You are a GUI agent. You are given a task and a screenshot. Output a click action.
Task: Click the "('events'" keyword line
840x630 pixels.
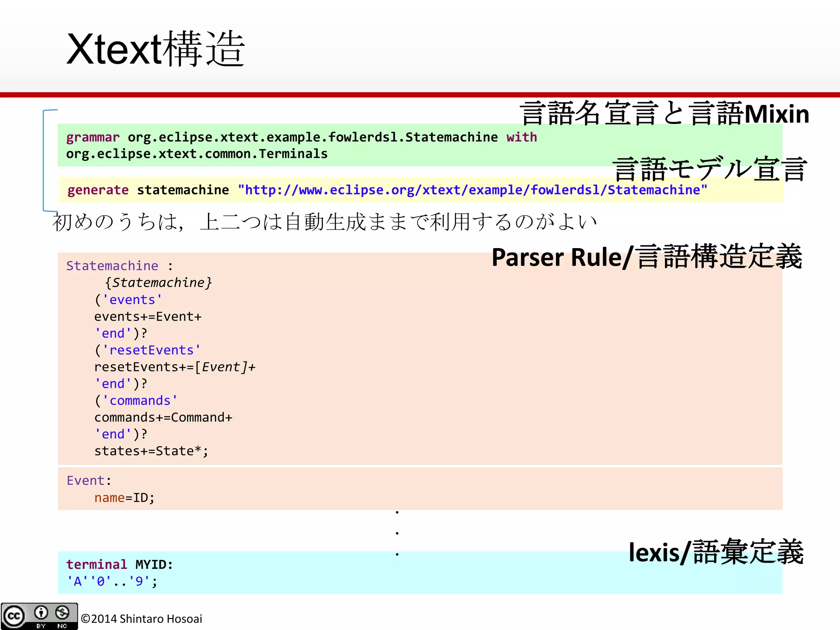[128, 300]
